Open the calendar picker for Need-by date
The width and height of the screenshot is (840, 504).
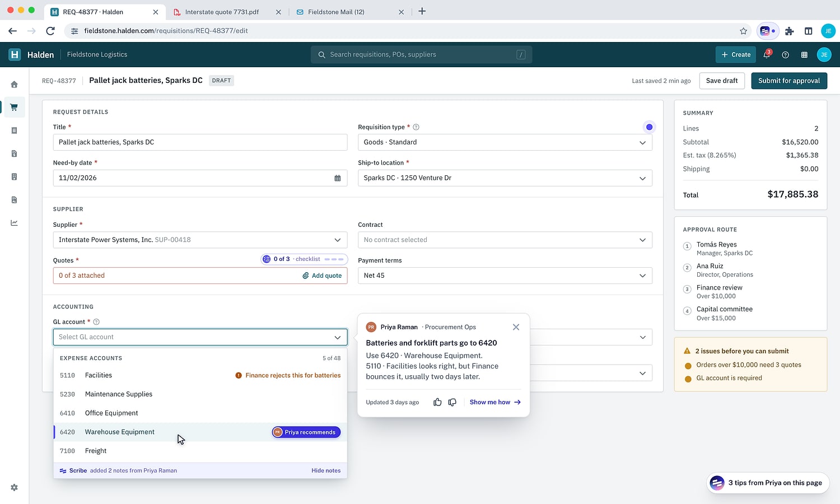(x=338, y=178)
